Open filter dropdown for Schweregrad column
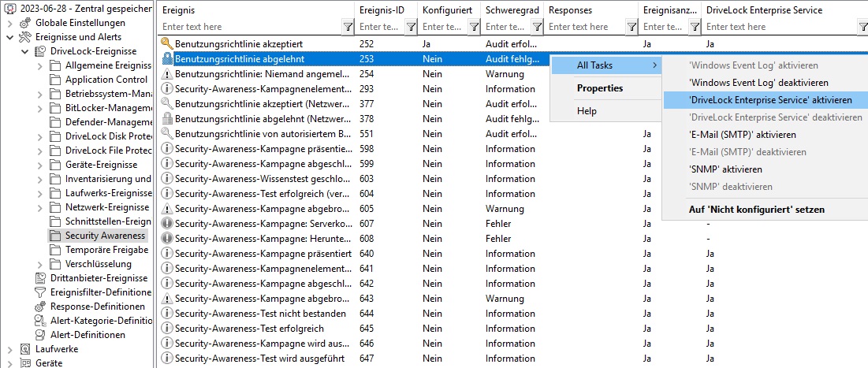This screenshot has height=368, width=868. click(537, 27)
